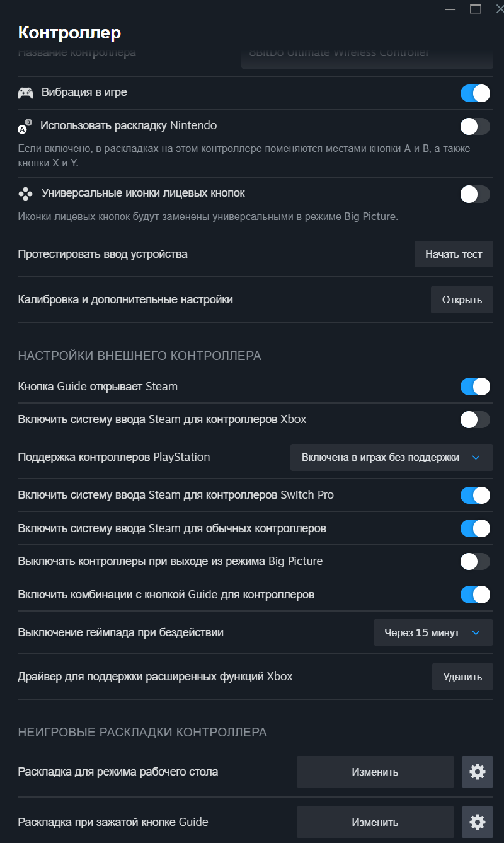Click Удалить for Xbox extended driver

click(x=462, y=677)
